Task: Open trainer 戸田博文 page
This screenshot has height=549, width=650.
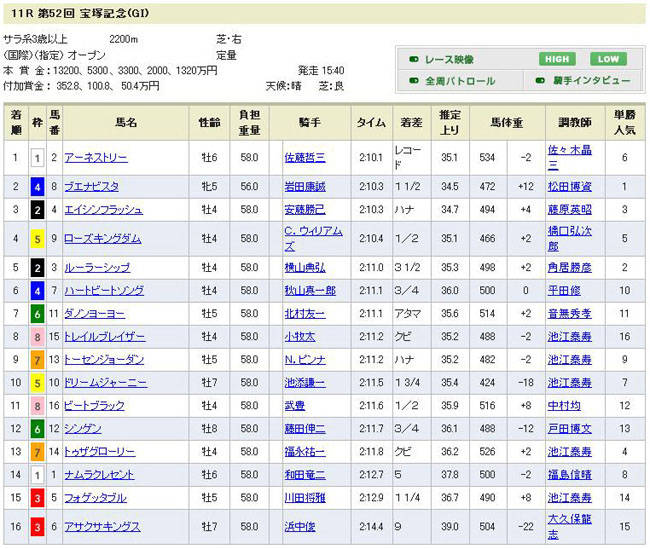Action: [x=568, y=429]
